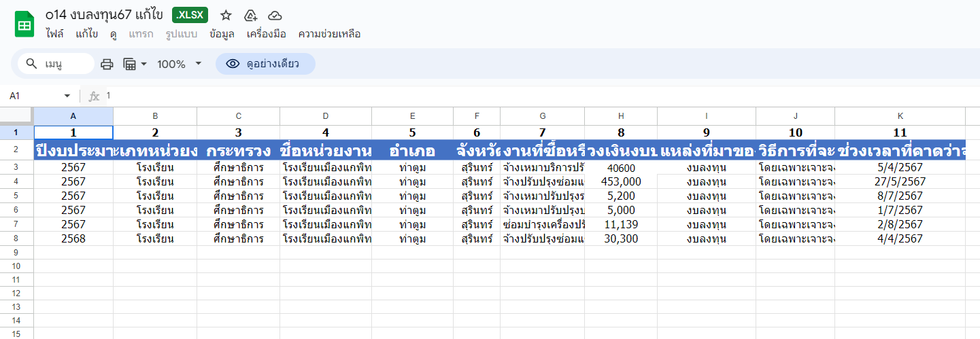Screen dimensions: 980x339
Task: Click cell with date 4/4/2567
Action: [x=900, y=238]
